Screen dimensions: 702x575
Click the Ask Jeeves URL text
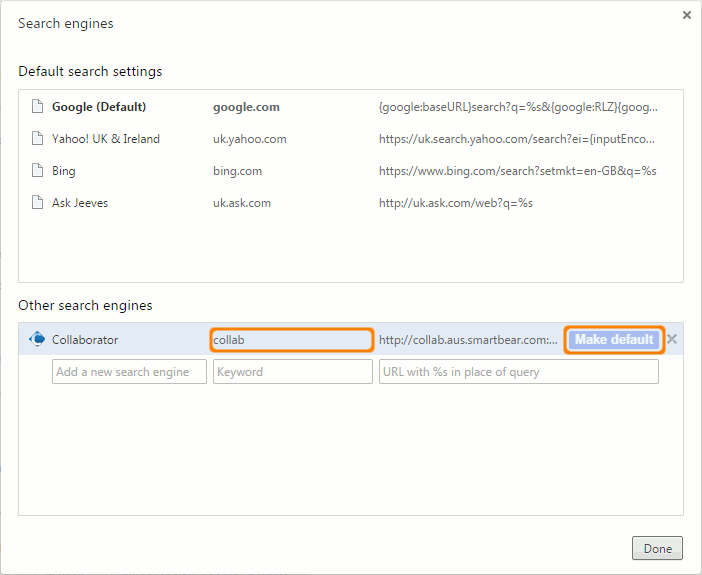coord(456,203)
